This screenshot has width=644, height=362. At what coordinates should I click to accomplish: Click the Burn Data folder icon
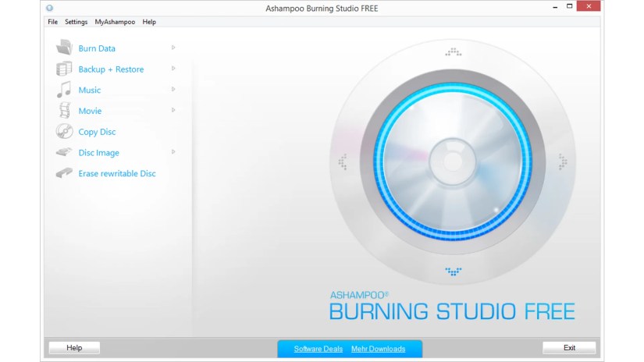(64, 48)
